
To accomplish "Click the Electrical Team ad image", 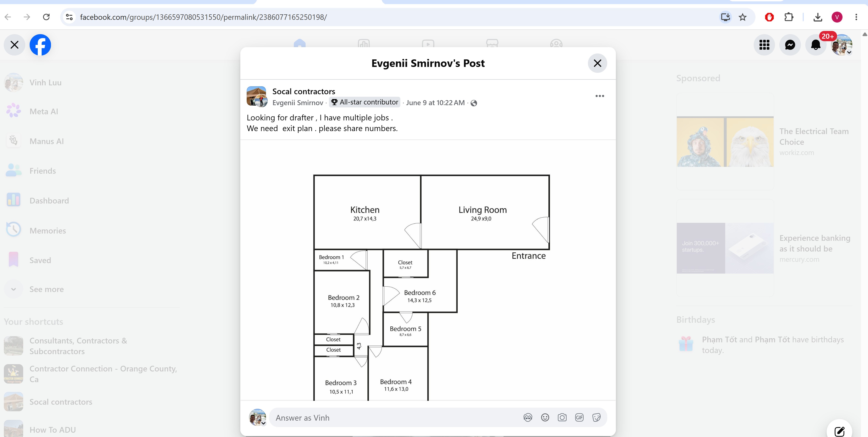I will coord(725,141).
